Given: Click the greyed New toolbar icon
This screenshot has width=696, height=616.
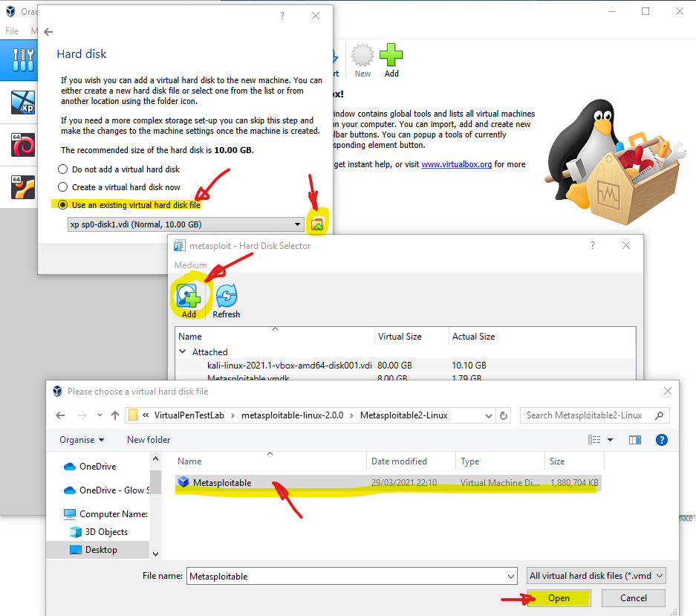Looking at the screenshot, I should [362, 61].
